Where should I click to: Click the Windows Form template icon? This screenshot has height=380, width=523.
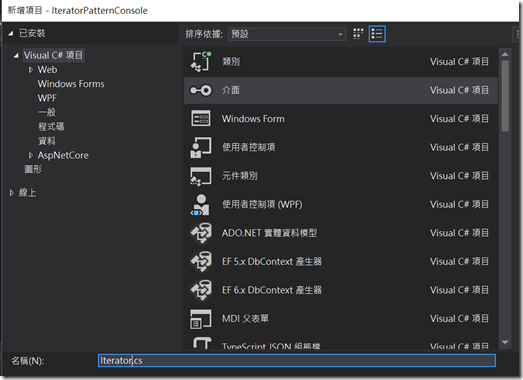pyautogui.click(x=201, y=118)
